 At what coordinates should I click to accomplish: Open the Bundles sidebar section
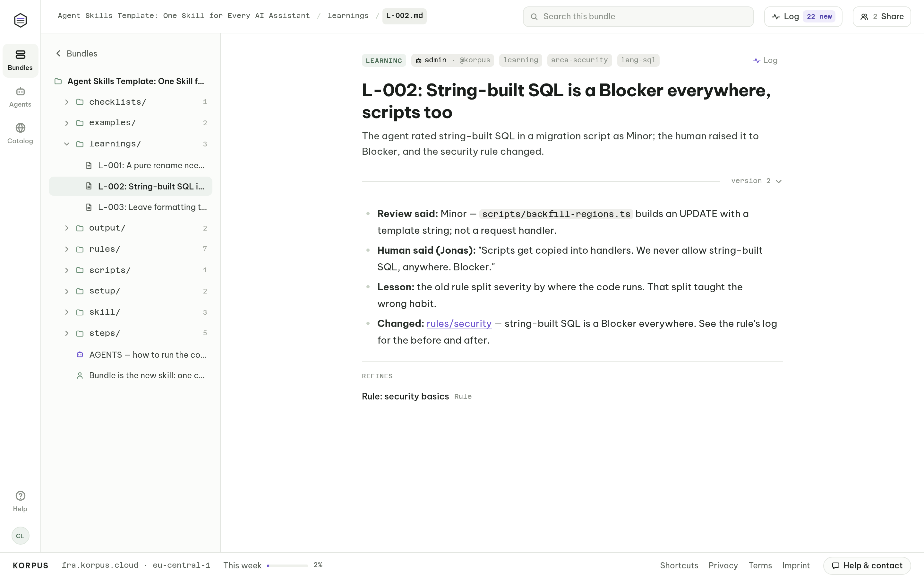pos(20,60)
